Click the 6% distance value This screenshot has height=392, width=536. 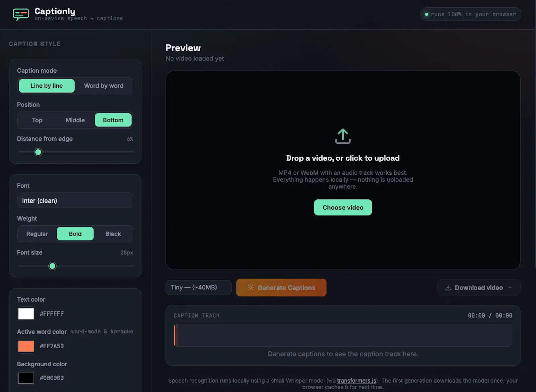click(130, 139)
